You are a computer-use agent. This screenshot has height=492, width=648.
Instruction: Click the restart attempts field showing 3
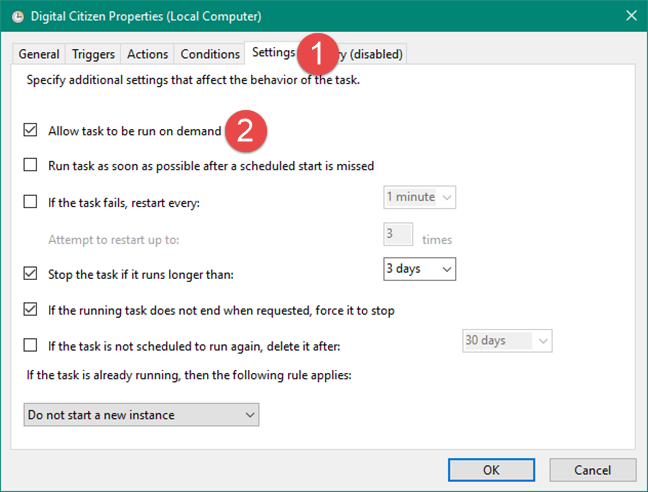pos(398,234)
